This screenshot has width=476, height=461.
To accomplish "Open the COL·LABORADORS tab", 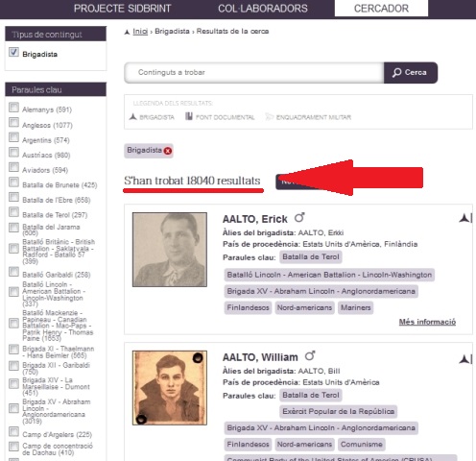I will (x=263, y=9).
